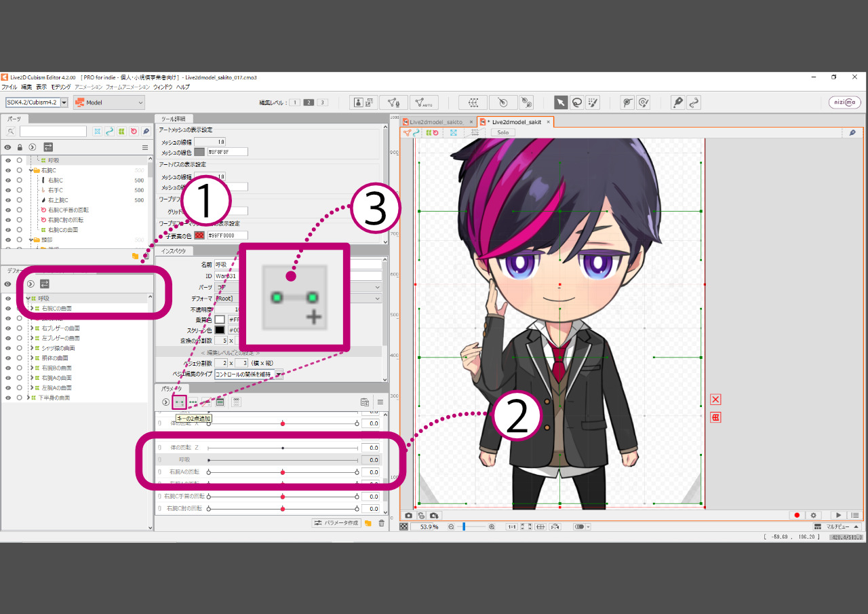Filter parts by art mesh icon
The height and width of the screenshot is (614, 868).
pos(98,131)
